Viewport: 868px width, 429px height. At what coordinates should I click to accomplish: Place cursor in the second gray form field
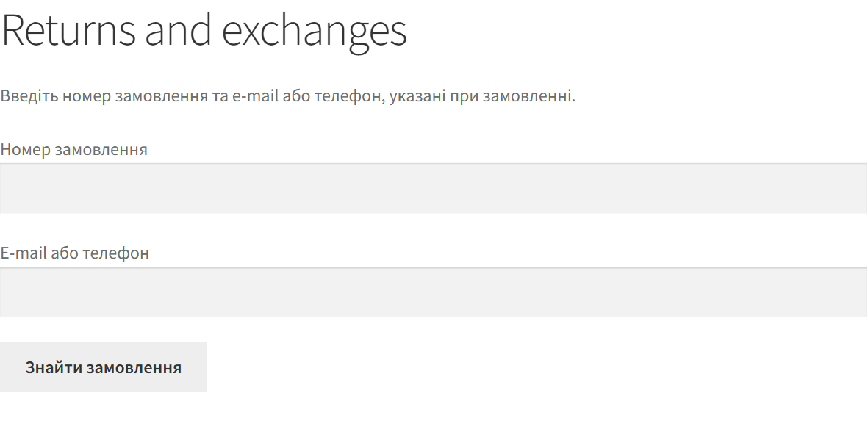(434, 292)
